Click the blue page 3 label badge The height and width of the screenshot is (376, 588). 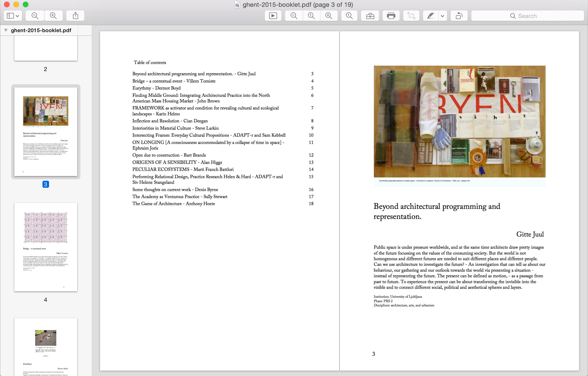click(46, 184)
